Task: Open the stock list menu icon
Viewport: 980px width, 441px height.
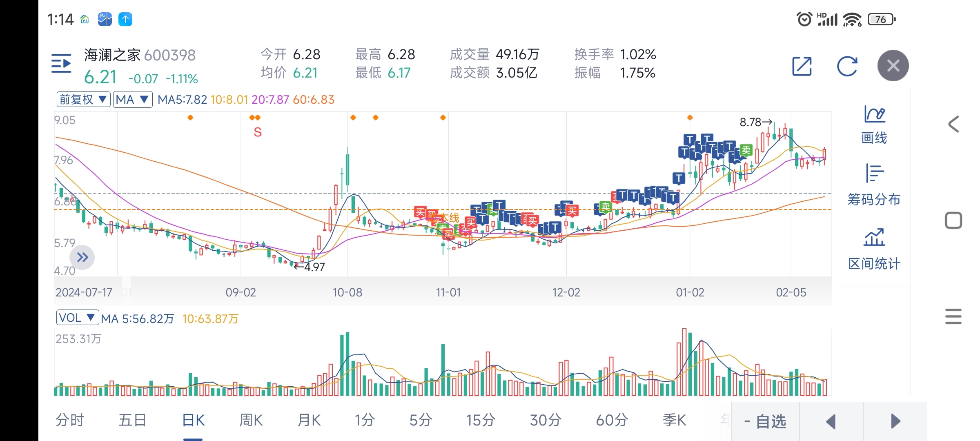Action: 61,64
